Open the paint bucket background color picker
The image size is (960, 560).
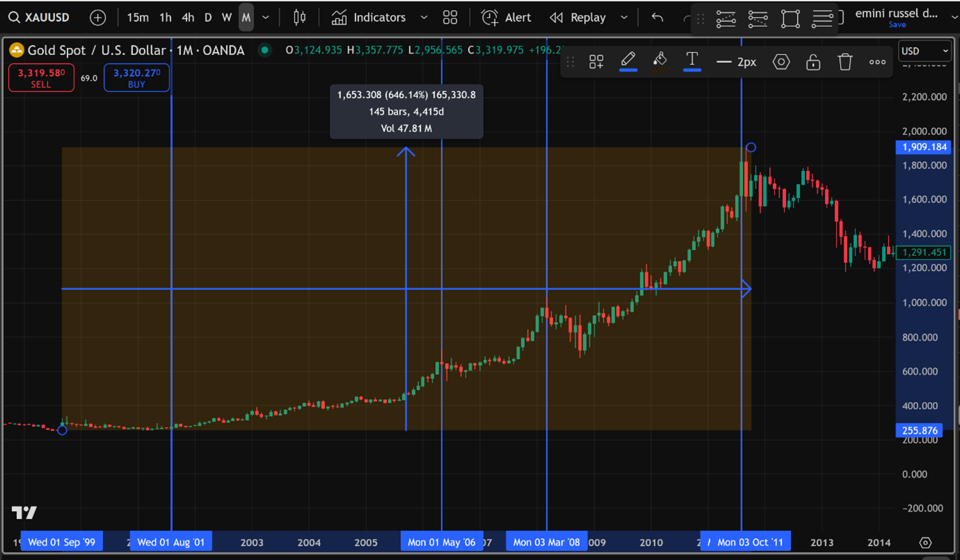(660, 61)
